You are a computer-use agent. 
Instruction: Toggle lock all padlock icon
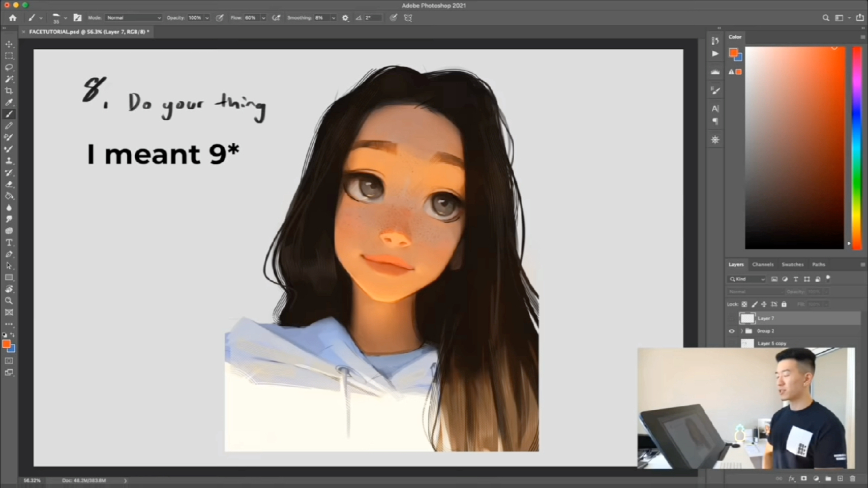784,304
